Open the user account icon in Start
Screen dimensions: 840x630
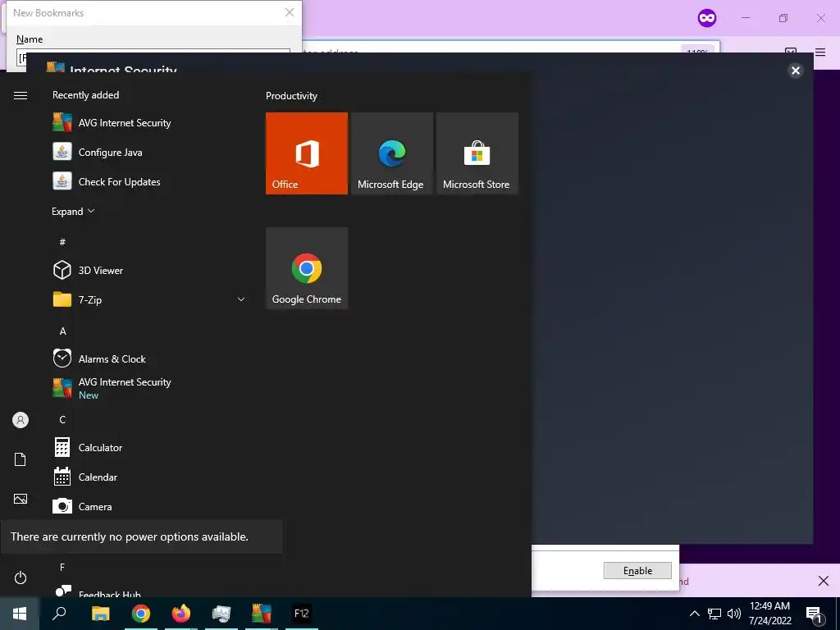pyautogui.click(x=21, y=420)
